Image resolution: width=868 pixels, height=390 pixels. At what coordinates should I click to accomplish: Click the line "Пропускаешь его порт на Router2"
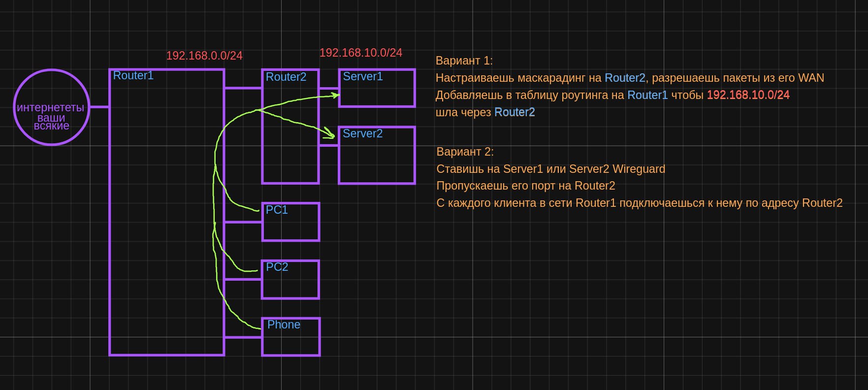526,186
